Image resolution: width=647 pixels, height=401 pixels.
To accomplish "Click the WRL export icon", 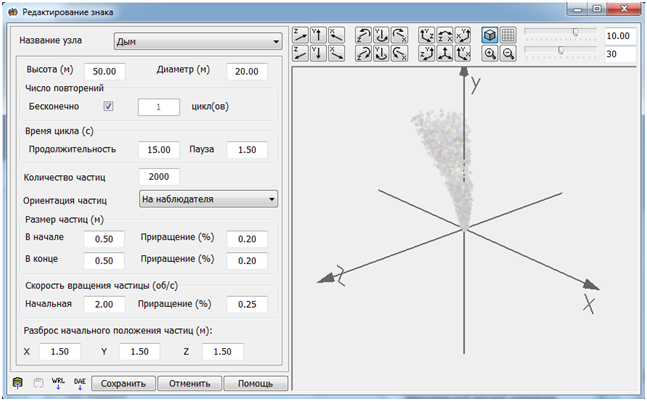I will tap(57, 383).
